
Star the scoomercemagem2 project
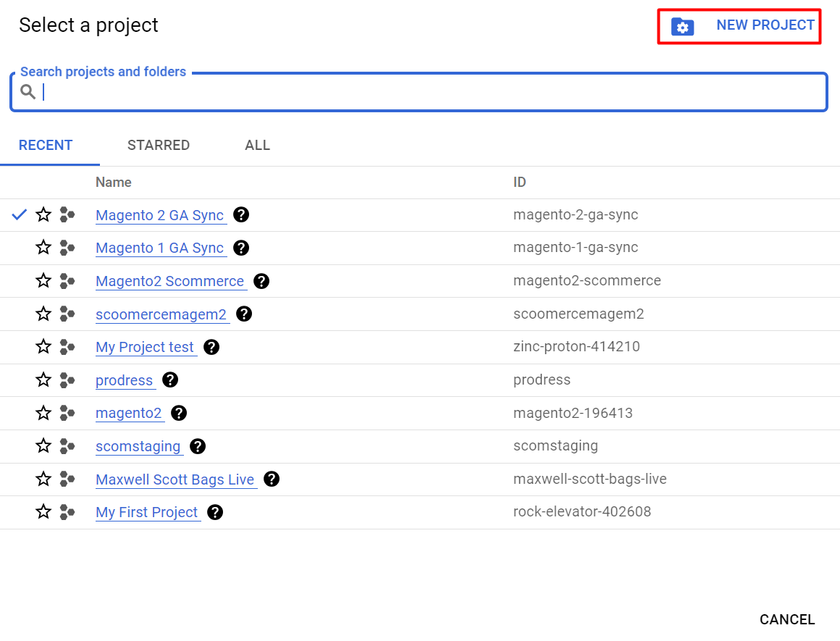[x=44, y=314]
